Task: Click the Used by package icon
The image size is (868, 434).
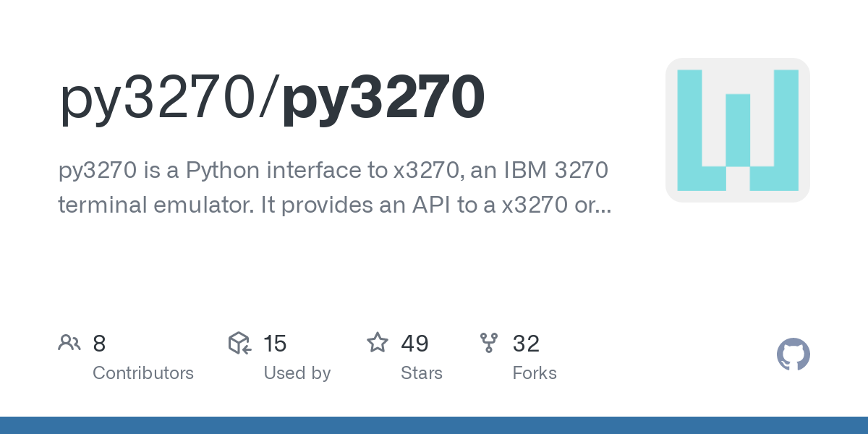Action: point(239,343)
